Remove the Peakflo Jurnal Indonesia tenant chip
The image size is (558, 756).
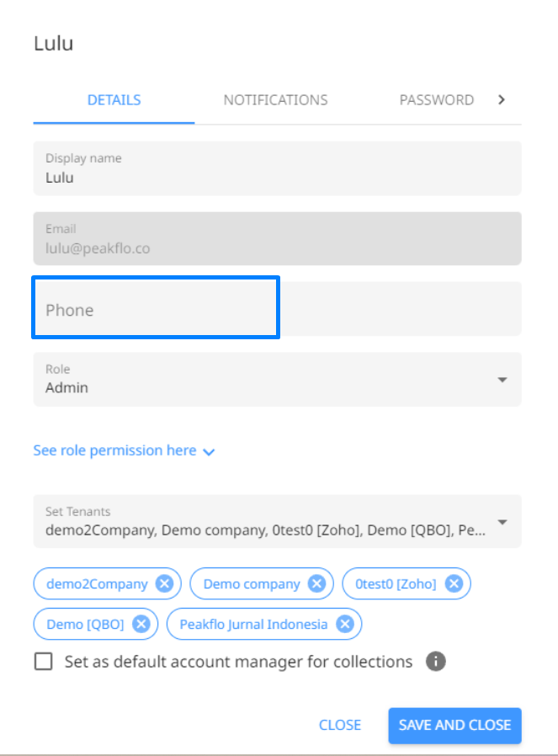(x=343, y=624)
